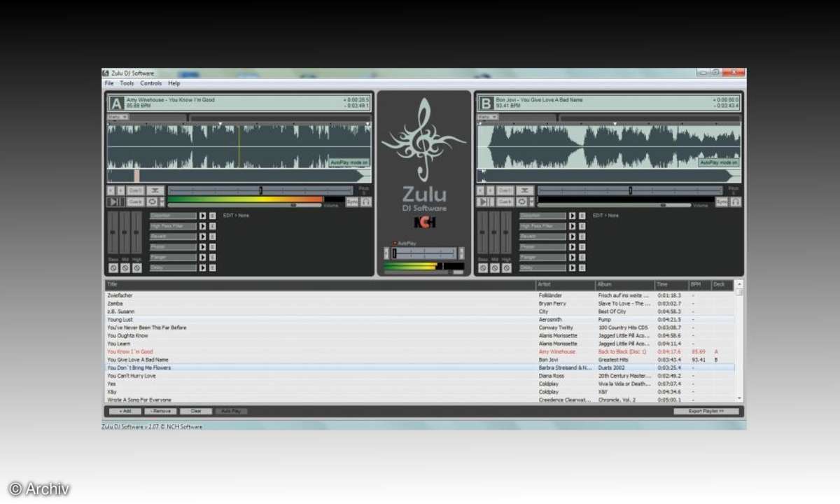Sort playlist by Time column header
This screenshot has width=840, height=504.
click(x=671, y=285)
